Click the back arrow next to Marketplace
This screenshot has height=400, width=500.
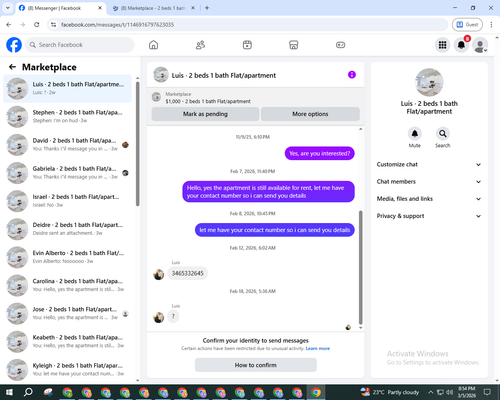click(12, 67)
